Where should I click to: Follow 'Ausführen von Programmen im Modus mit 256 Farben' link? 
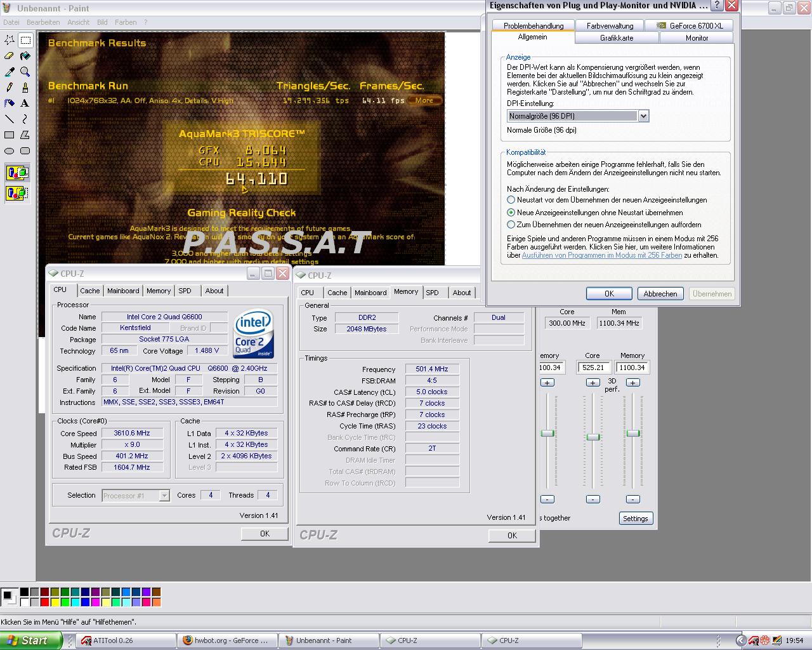(602, 255)
